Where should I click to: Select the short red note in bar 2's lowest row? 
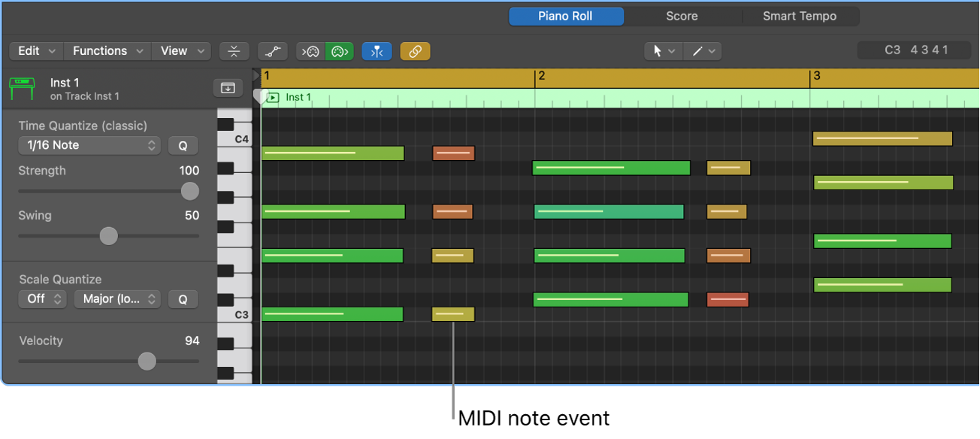point(727,300)
